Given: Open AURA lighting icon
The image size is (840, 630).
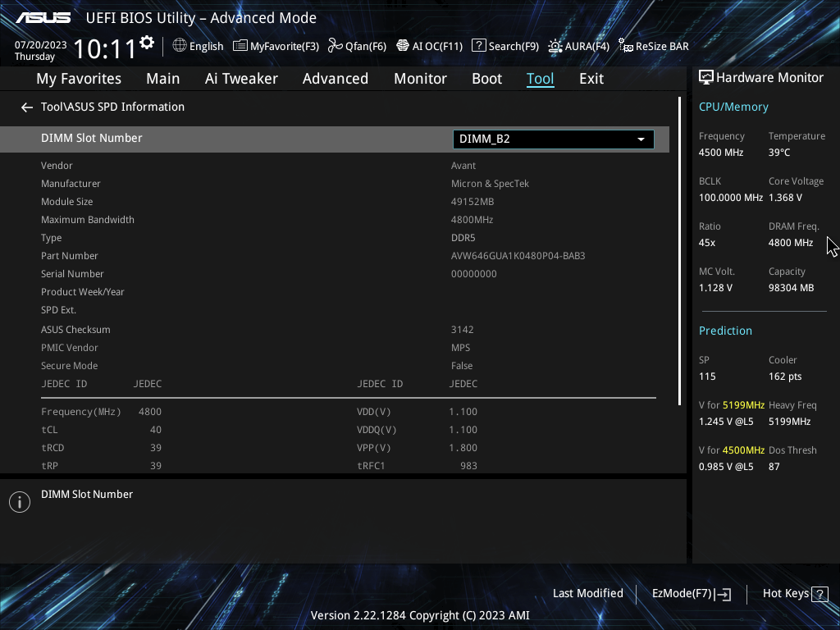Looking at the screenshot, I should (x=555, y=46).
